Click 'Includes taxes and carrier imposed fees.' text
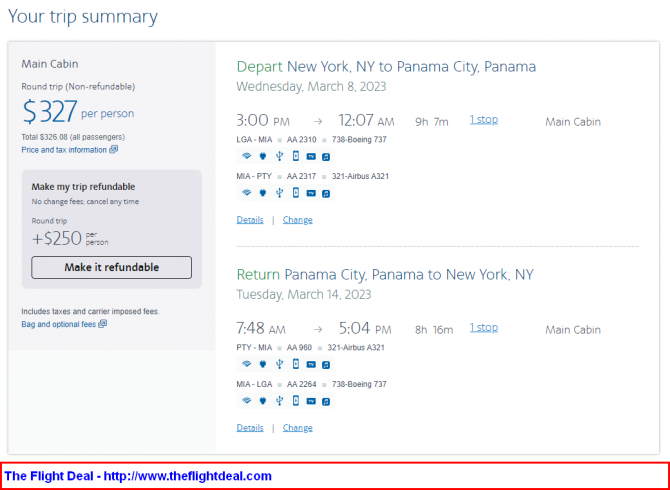Image resolution: width=670 pixels, height=490 pixels. 90,311
